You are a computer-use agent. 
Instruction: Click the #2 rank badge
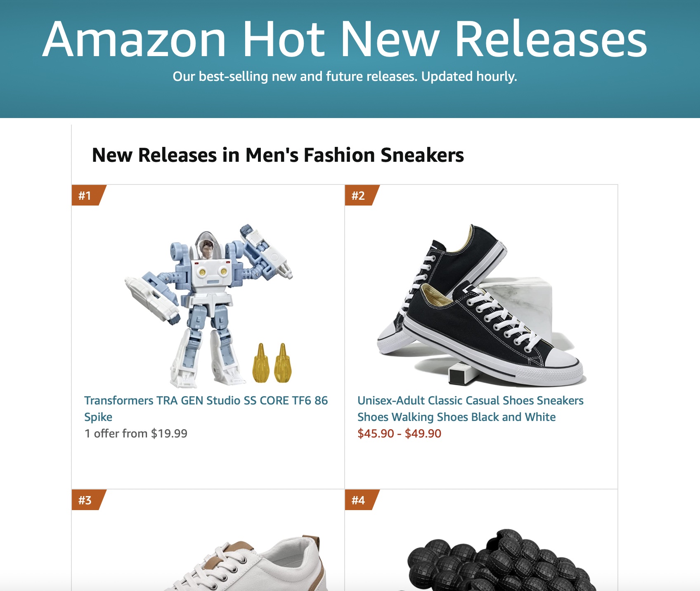(x=359, y=195)
